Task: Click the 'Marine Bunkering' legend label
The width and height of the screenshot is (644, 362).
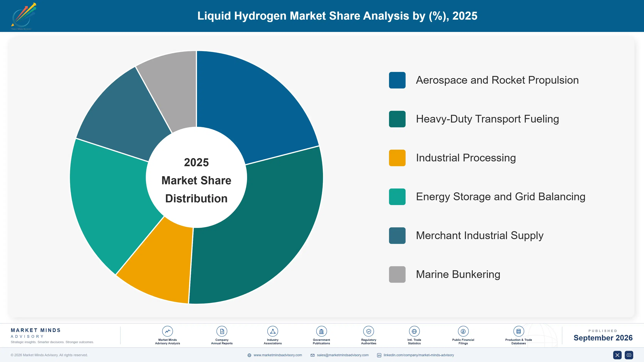Action: click(x=458, y=274)
